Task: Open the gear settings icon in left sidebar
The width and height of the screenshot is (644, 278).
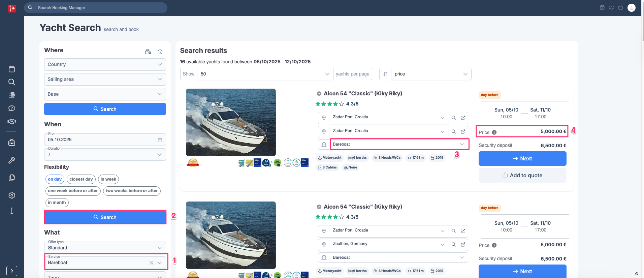Action: pyautogui.click(x=12, y=195)
